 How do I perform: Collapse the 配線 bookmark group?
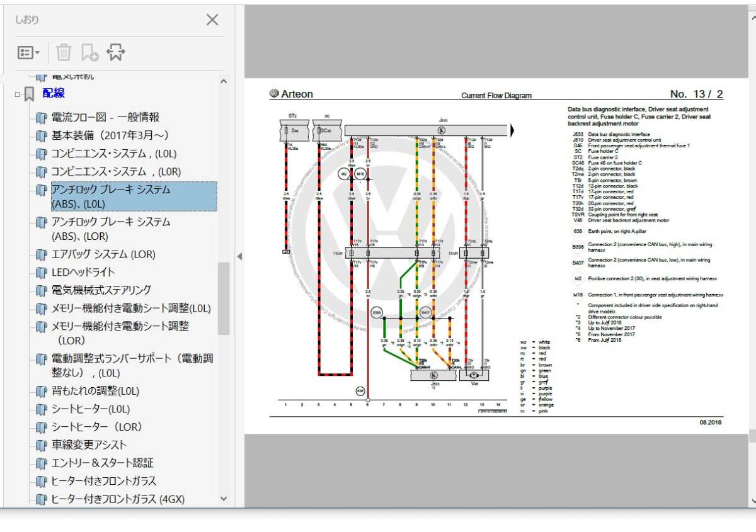click(x=18, y=94)
